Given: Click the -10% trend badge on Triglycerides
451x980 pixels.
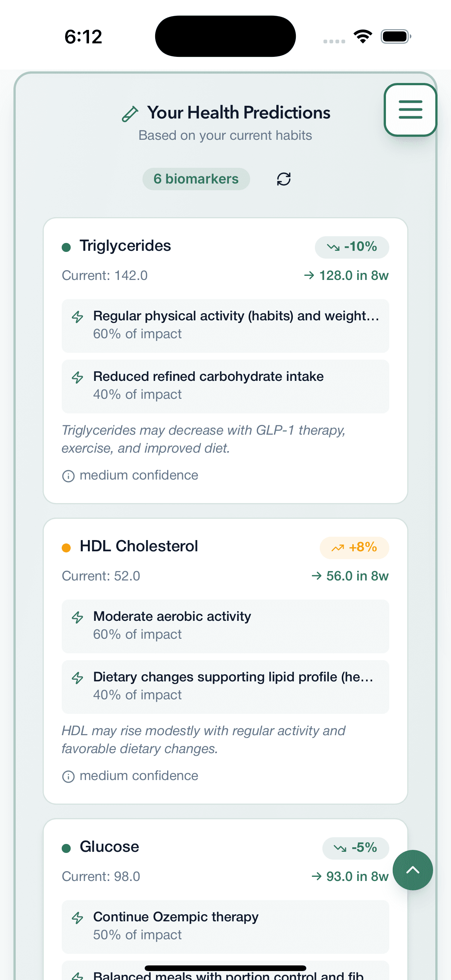Looking at the screenshot, I should pyautogui.click(x=352, y=247).
